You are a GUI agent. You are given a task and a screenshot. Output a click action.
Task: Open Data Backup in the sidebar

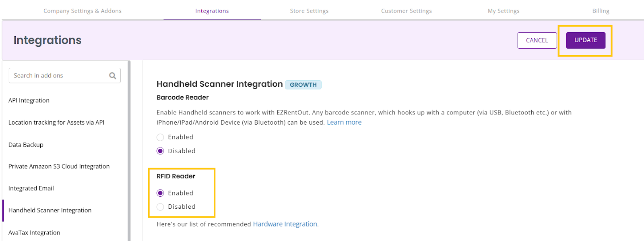[x=26, y=145]
